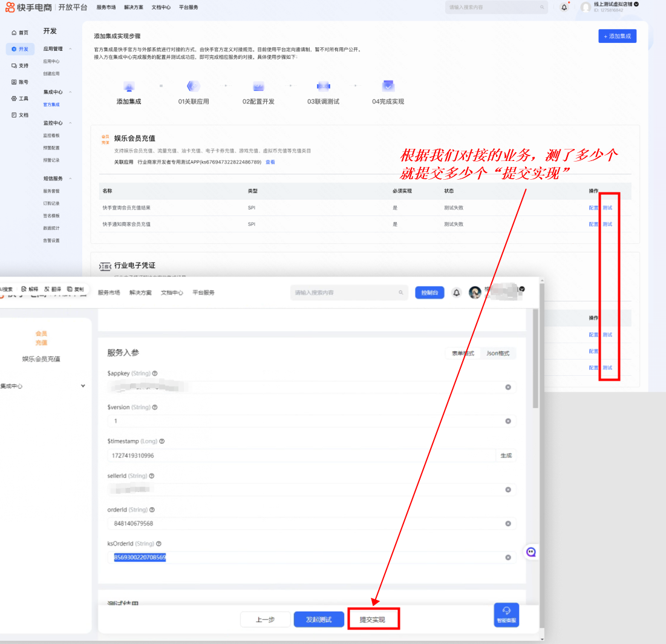Click the help icon next to $version

tap(155, 407)
